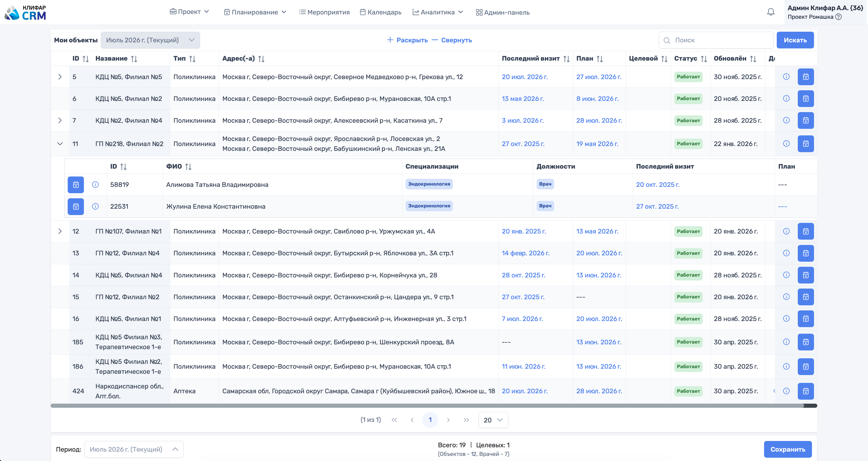Sort doctors by ФИО
This screenshot has width=868, height=461.
pyautogui.click(x=188, y=166)
